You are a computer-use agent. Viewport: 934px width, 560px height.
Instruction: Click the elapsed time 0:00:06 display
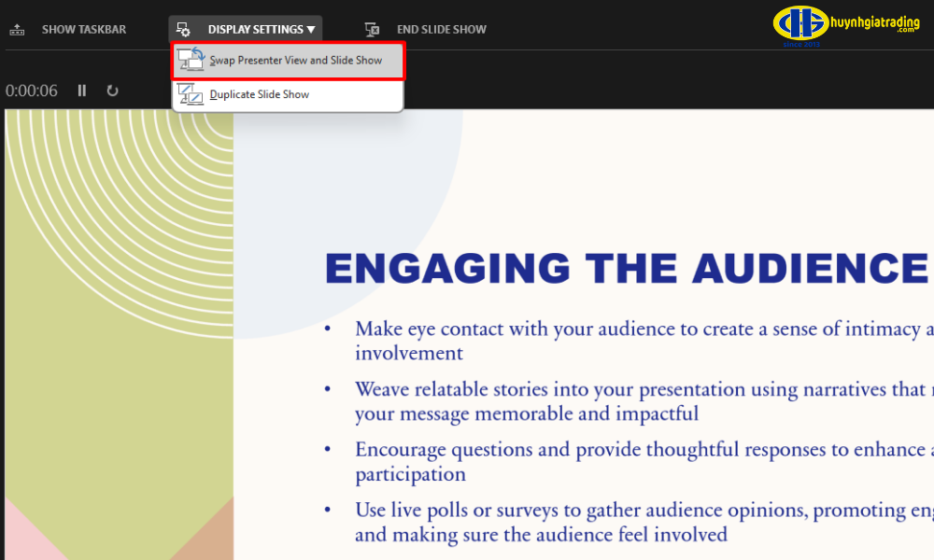tap(32, 91)
